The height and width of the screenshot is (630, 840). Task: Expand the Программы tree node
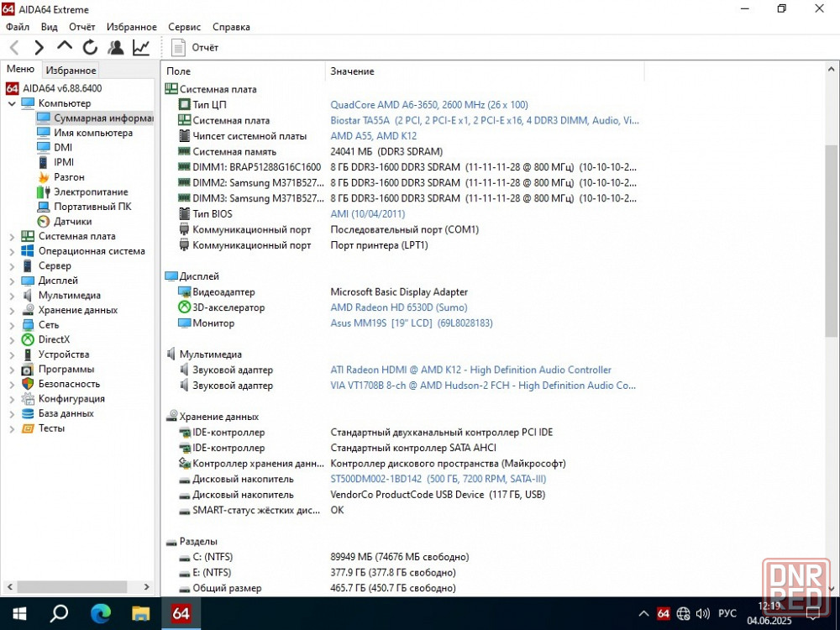(12, 370)
